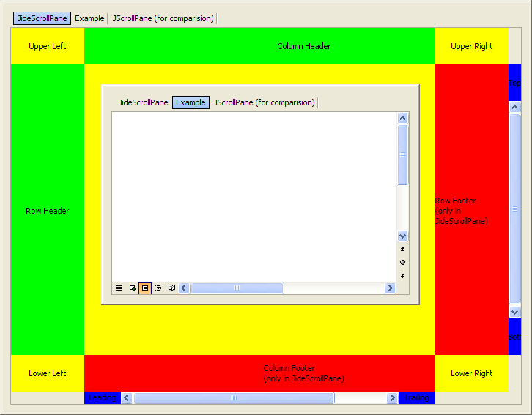The width and height of the screenshot is (532, 415).
Task: Click the blue Leading button
Action: (x=103, y=397)
